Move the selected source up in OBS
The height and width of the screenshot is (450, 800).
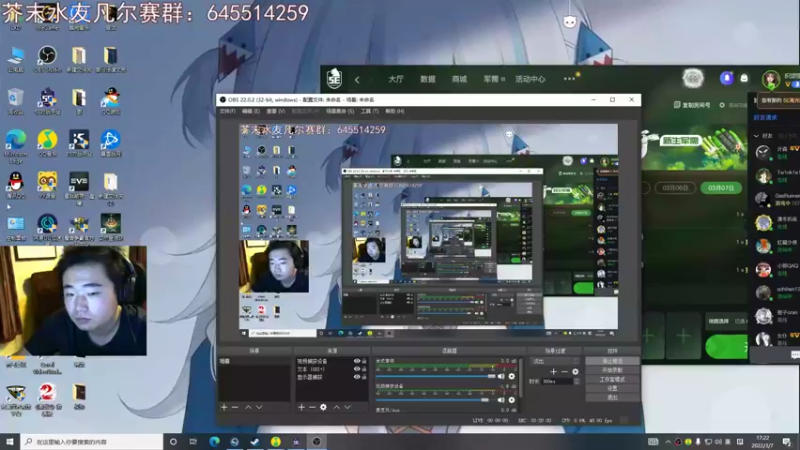(x=337, y=407)
